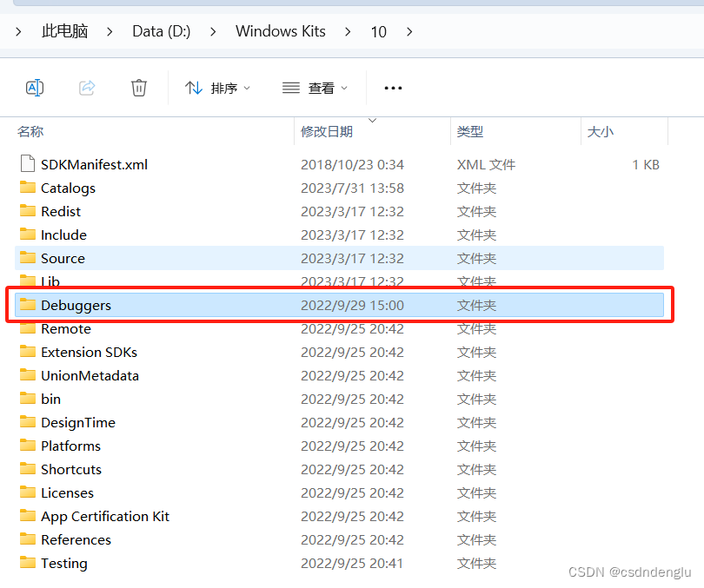Expand chevron after 10 breadcrumb
This screenshot has height=588, width=704.
[409, 32]
